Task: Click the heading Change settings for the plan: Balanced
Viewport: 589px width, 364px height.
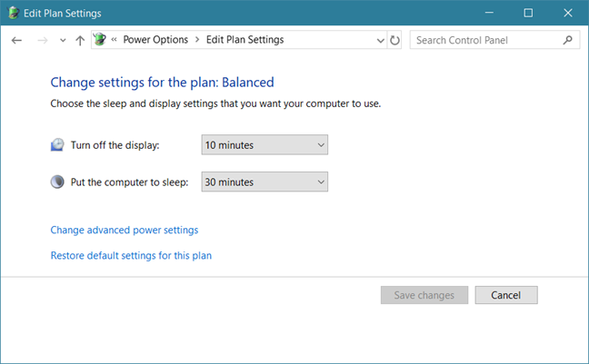Action: click(x=163, y=83)
